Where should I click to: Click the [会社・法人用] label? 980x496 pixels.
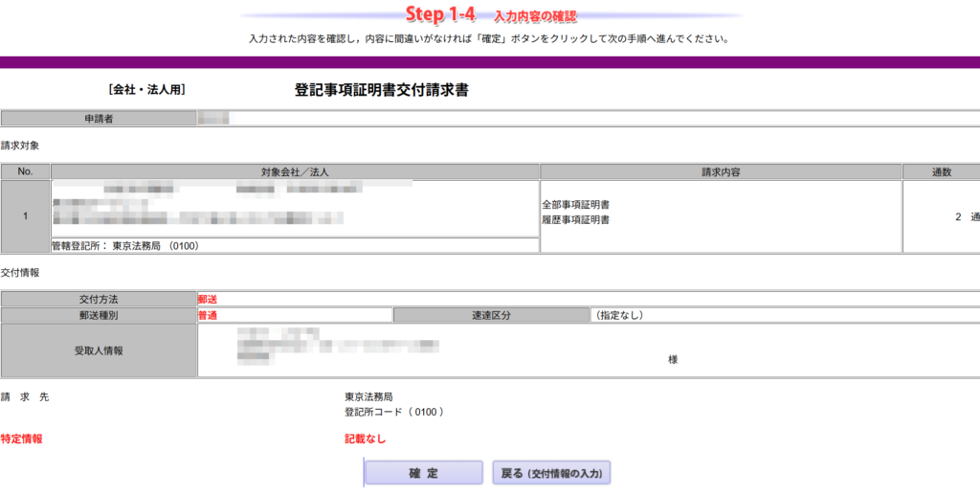146,90
